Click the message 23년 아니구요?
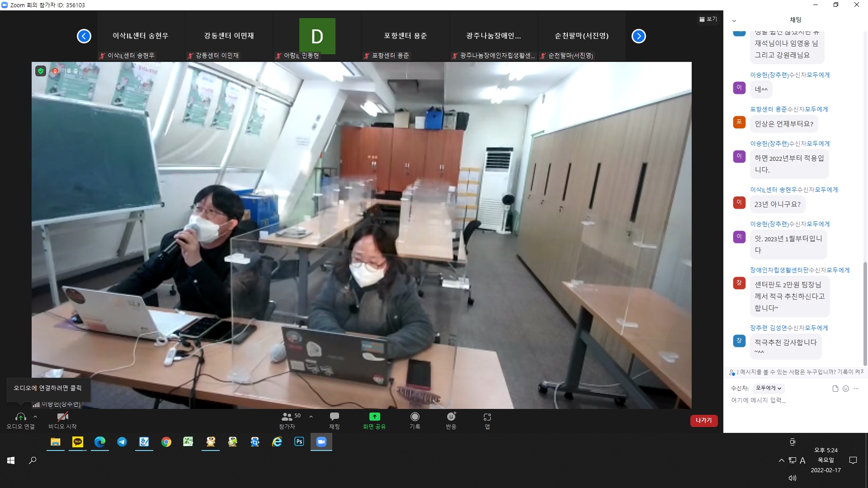The width and height of the screenshot is (868, 488). click(778, 204)
